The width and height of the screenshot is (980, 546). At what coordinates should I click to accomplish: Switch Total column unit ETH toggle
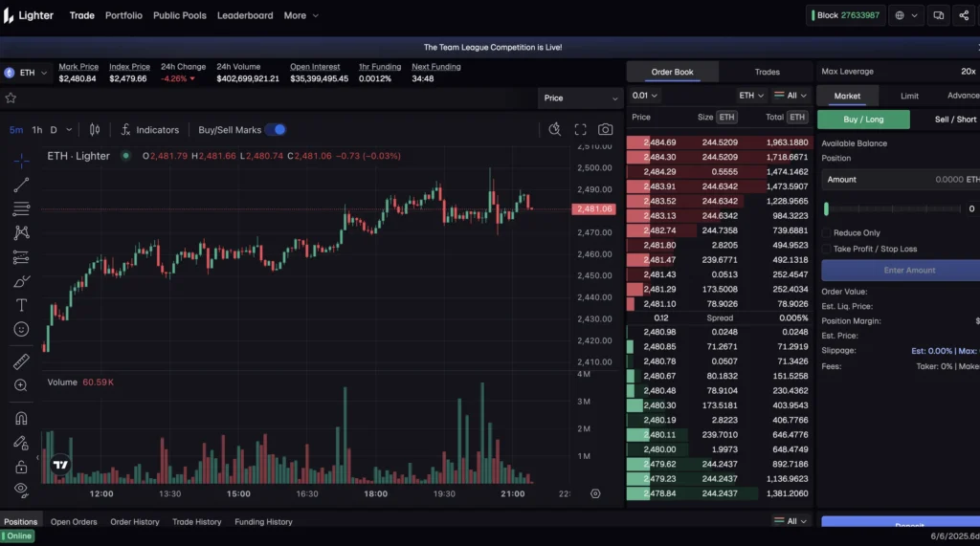click(797, 117)
